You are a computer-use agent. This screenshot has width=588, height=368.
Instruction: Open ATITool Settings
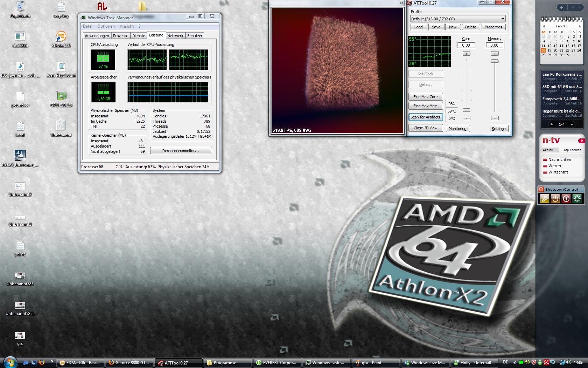499,129
